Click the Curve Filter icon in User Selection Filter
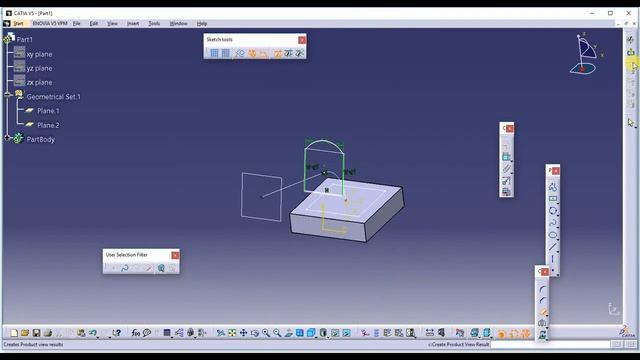 [x=124, y=268]
